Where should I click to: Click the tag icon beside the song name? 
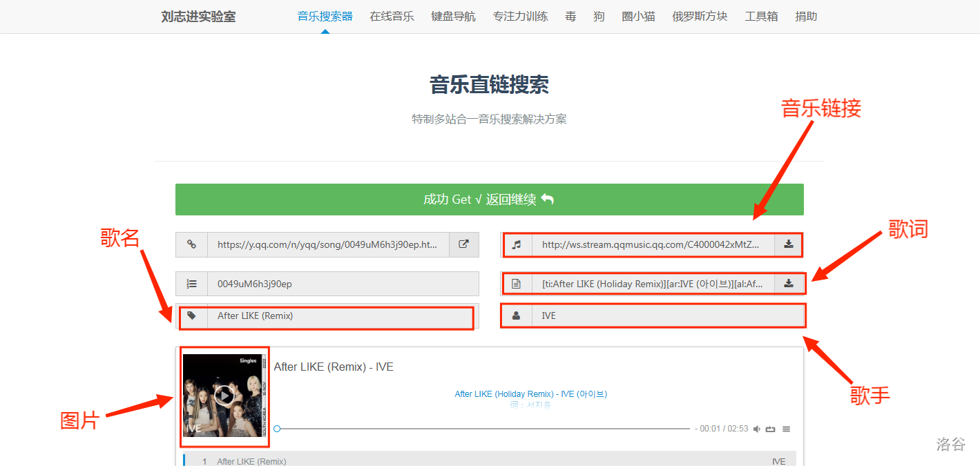(192, 316)
